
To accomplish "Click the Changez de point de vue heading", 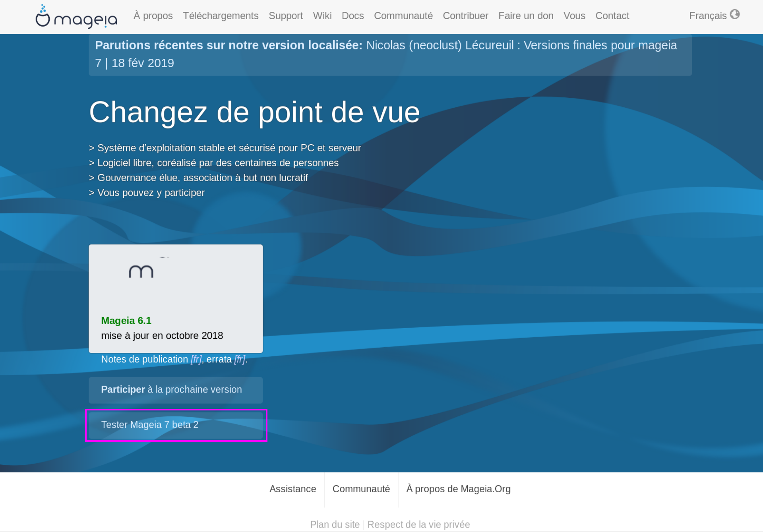I will (x=254, y=112).
